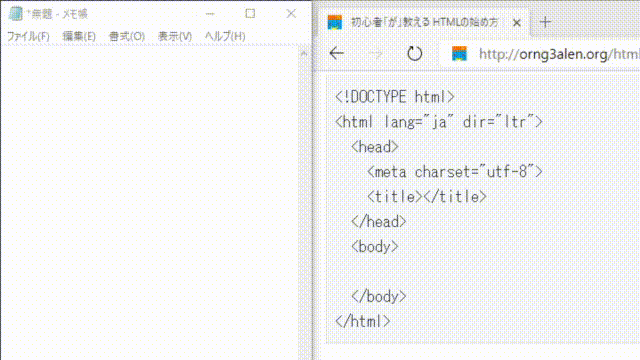Minimize the Notepad window
The image size is (640, 360).
click(x=210, y=14)
